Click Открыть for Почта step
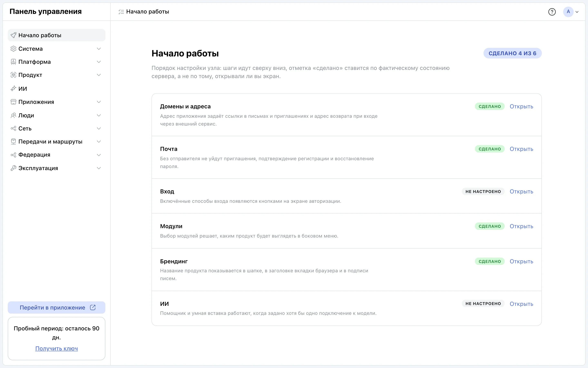Viewport: 588px width, 368px height. (x=521, y=149)
